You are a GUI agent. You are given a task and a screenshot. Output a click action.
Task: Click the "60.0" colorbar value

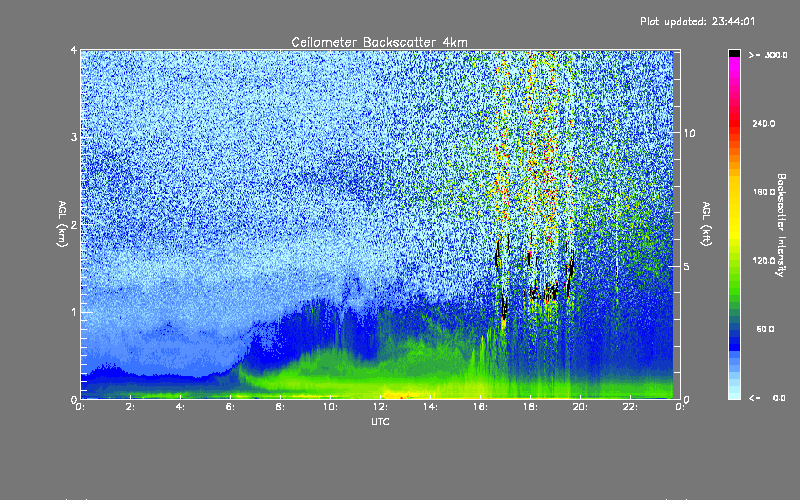pyautogui.click(x=765, y=329)
